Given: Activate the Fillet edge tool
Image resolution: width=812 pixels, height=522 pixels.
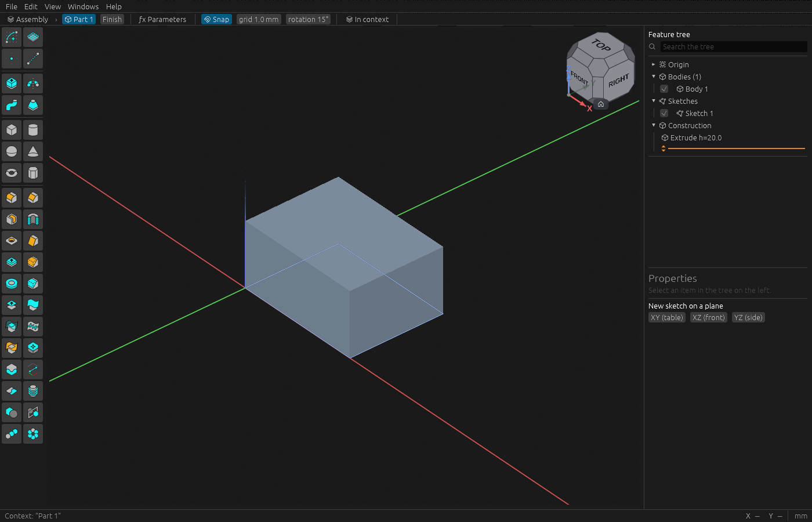Looking at the screenshot, I should (x=12, y=198).
